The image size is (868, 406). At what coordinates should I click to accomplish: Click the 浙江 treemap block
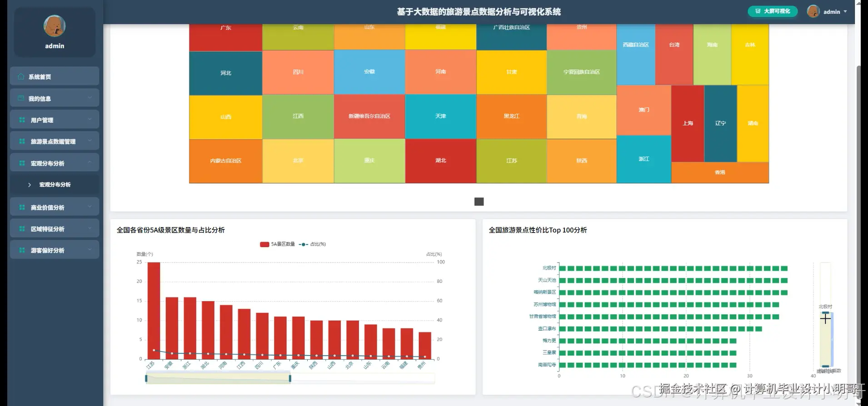click(644, 159)
